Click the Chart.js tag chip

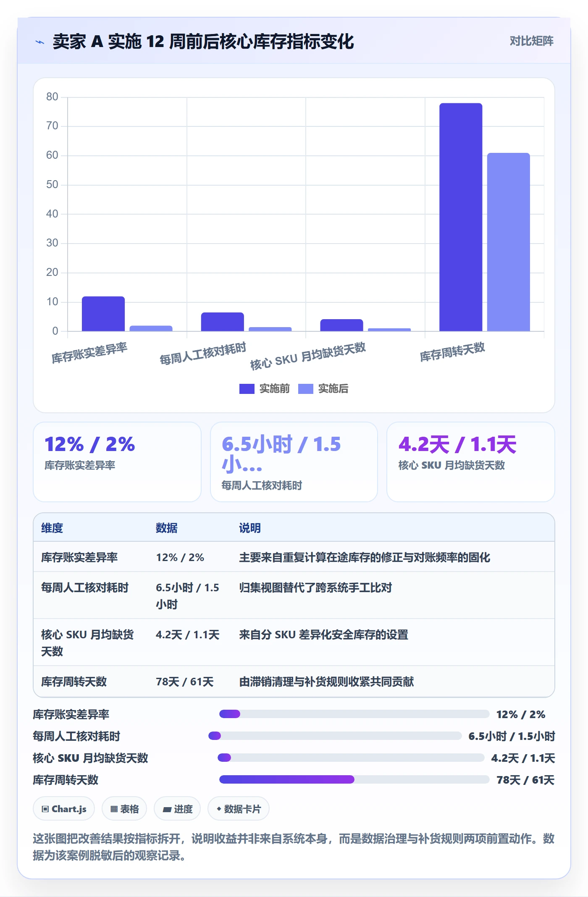pyautogui.click(x=64, y=809)
